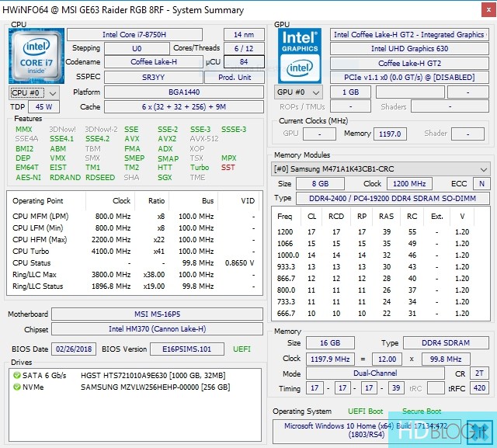Viewport: 497px width, 448px height.
Task: Click the Freq column header in timings table
Action: pyautogui.click(x=285, y=216)
